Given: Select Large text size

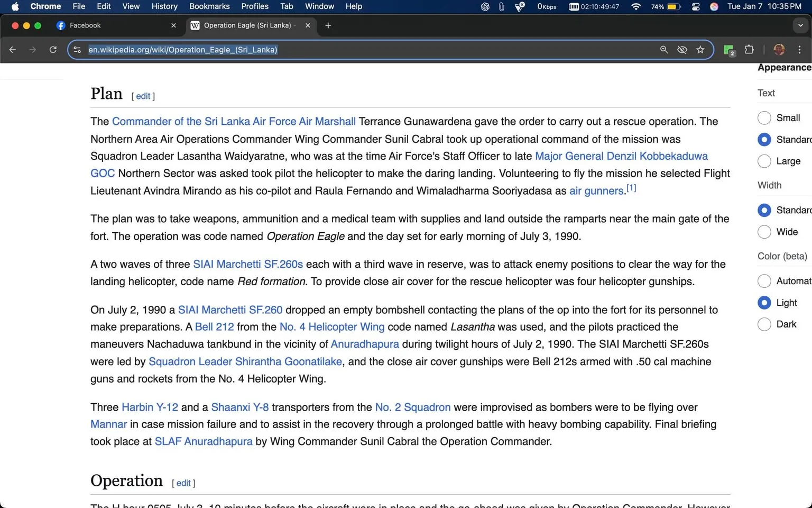Looking at the screenshot, I should pyautogui.click(x=764, y=161).
